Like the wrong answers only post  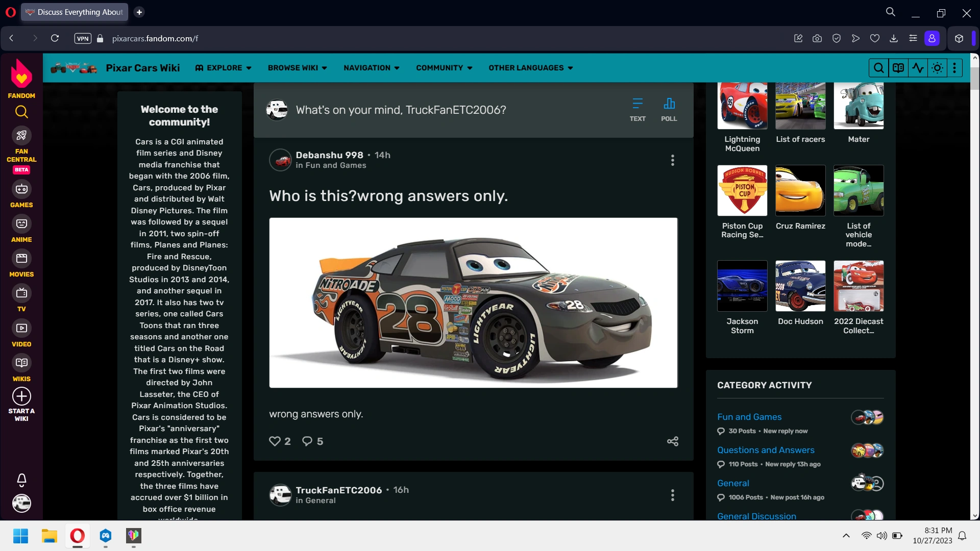coord(275,441)
